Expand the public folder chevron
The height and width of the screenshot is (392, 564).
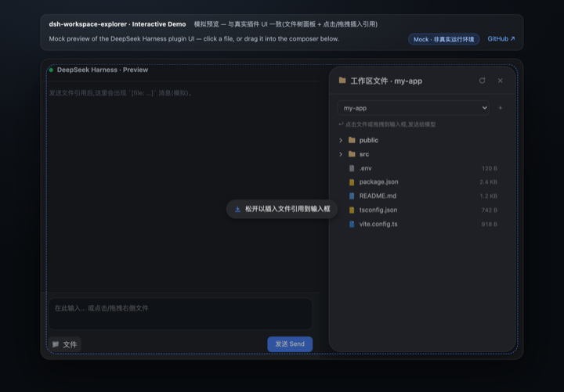click(x=341, y=140)
